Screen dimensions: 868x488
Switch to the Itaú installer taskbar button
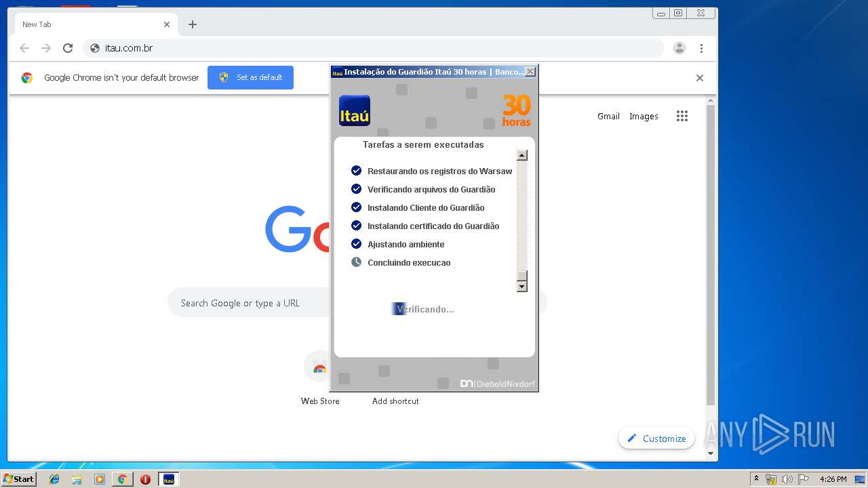(168, 479)
